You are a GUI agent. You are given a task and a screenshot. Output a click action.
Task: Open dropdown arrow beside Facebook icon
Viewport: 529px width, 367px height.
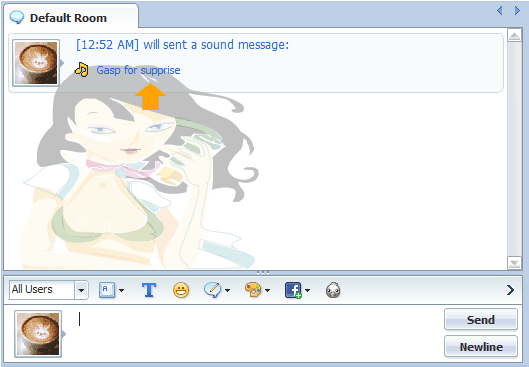point(307,290)
